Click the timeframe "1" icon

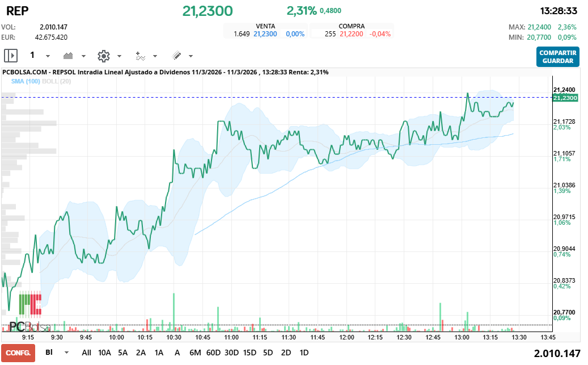(32, 56)
